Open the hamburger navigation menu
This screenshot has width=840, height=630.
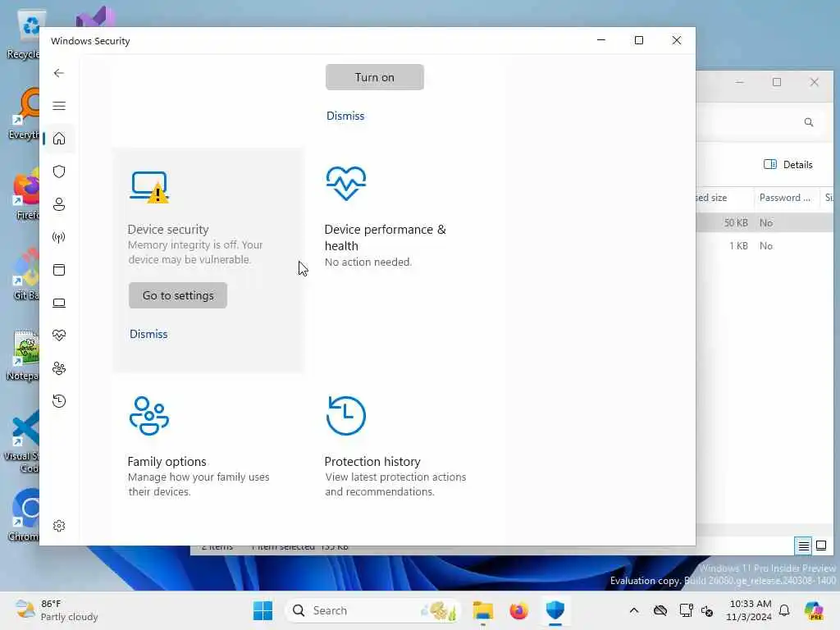click(59, 106)
